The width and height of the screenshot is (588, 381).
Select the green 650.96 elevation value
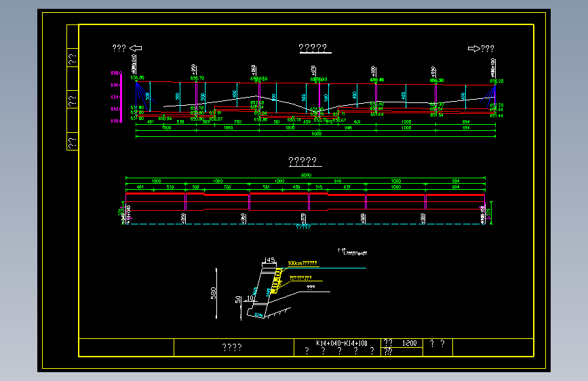pyautogui.click(x=165, y=119)
